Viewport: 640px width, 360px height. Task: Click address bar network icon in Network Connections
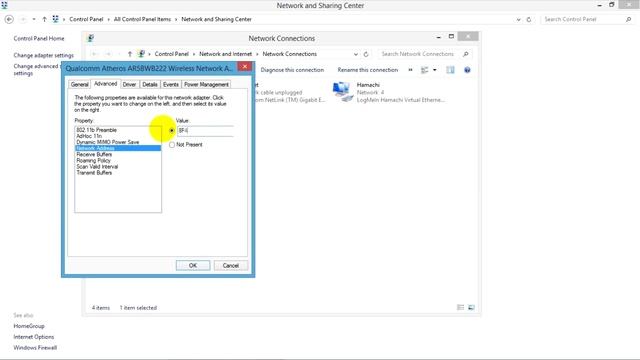click(x=141, y=54)
